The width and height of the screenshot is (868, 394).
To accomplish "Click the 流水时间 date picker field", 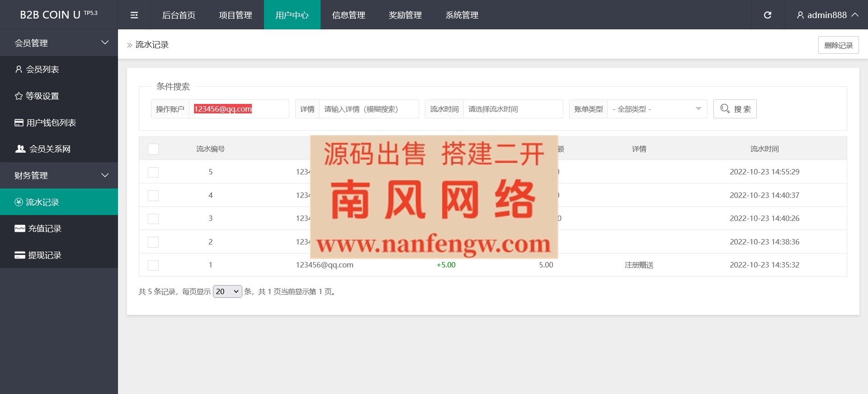I will point(513,109).
